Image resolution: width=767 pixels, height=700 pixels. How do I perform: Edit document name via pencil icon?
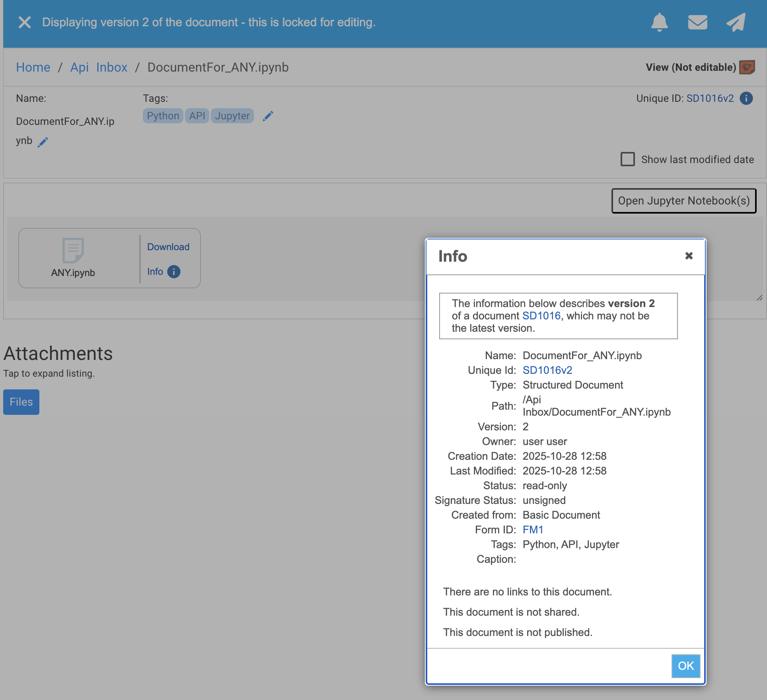point(43,142)
